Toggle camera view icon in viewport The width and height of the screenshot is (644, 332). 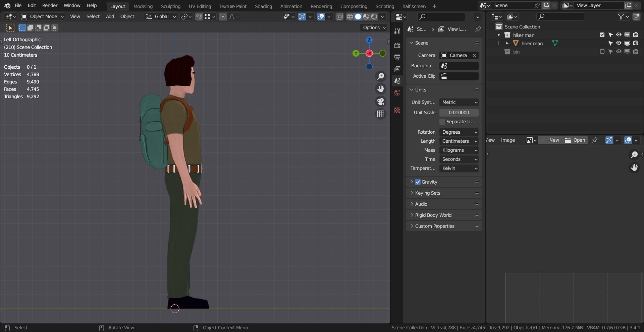pos(381,102)
